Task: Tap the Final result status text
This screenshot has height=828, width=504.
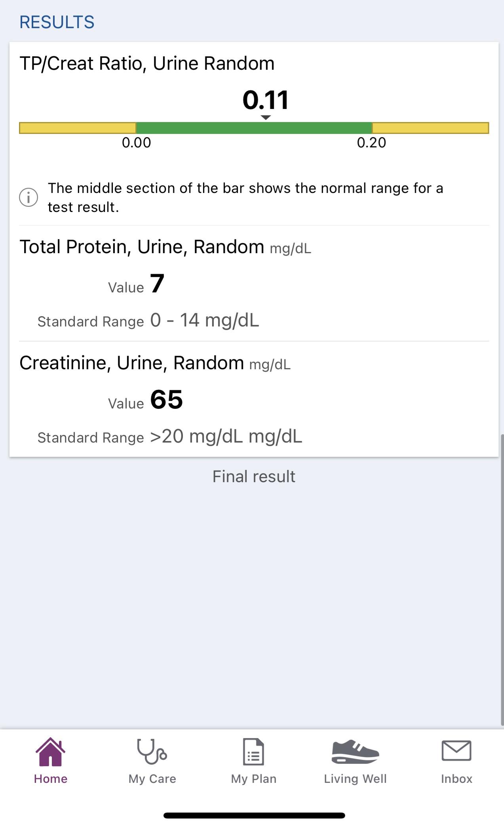Action: 254,477
